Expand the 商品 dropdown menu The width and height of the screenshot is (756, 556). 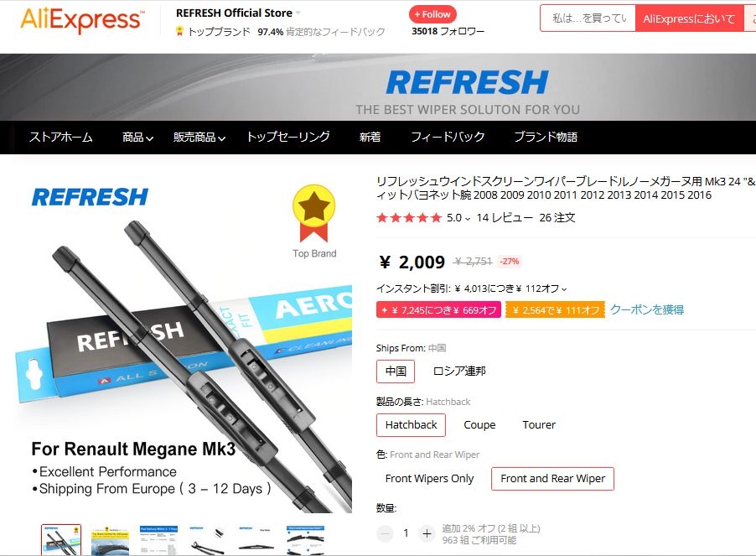coord(138,138)
